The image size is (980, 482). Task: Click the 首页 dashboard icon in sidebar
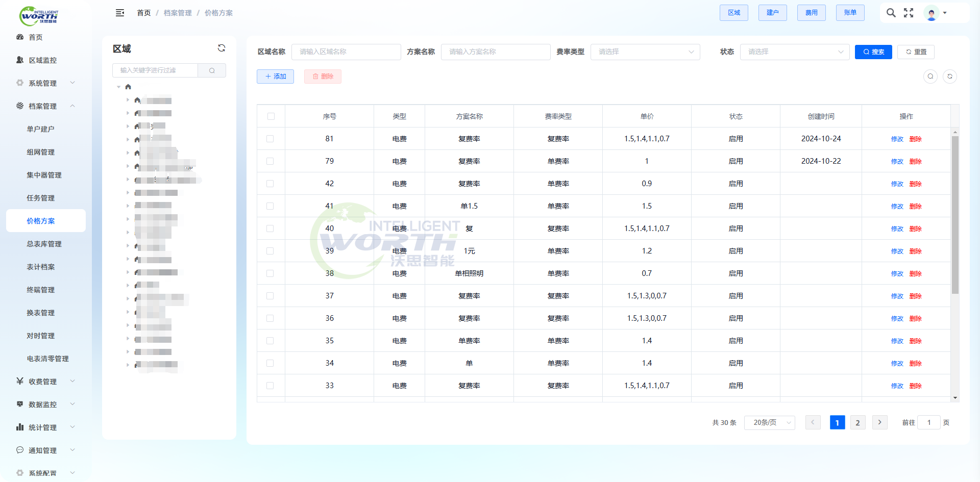[20, 37]
